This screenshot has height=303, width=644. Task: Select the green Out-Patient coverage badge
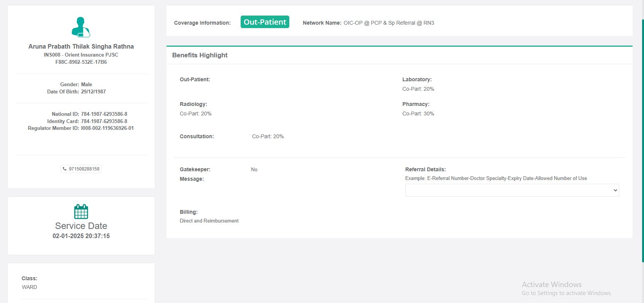(x=265, y=22)
